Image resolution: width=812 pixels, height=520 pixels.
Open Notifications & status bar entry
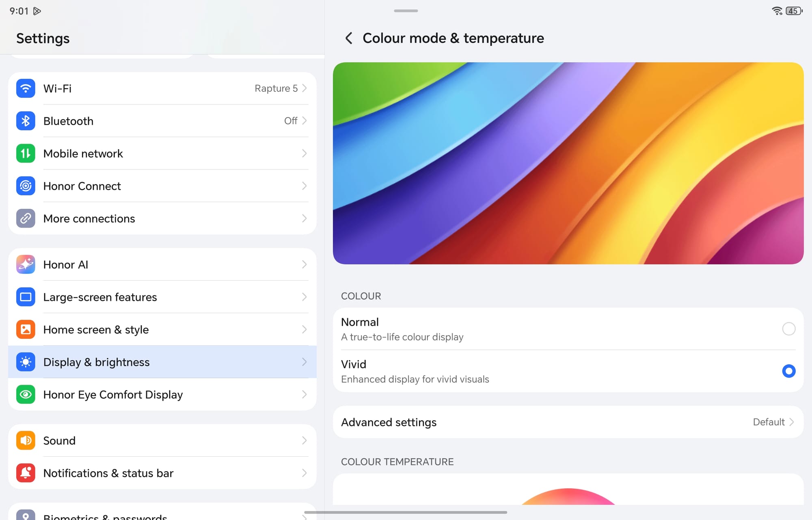tap(162, 473)
